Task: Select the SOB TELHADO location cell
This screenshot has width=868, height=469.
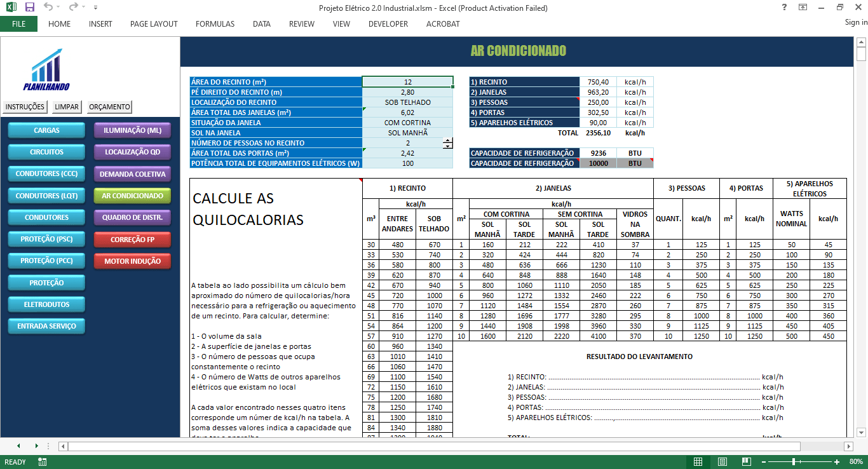Action: point(407,102)
